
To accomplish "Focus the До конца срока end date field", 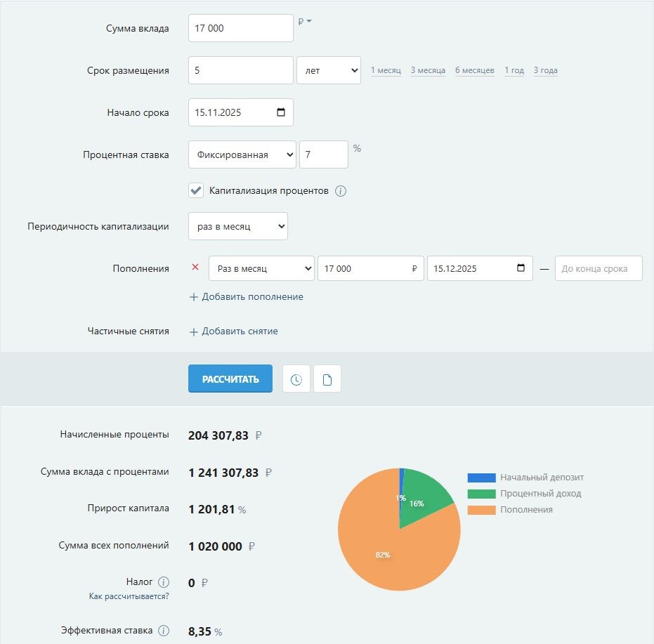I will point(599,268).
